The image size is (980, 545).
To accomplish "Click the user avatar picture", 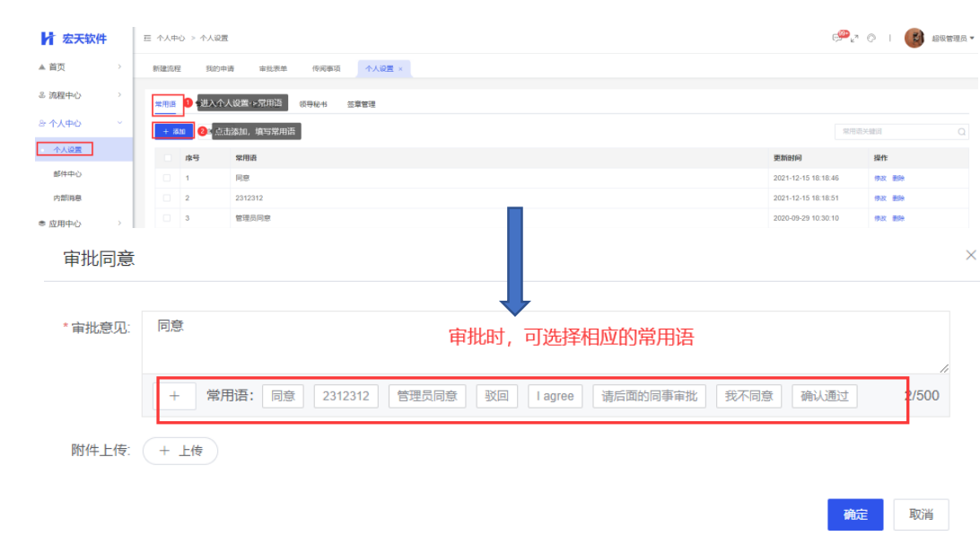I will (914, 38).
